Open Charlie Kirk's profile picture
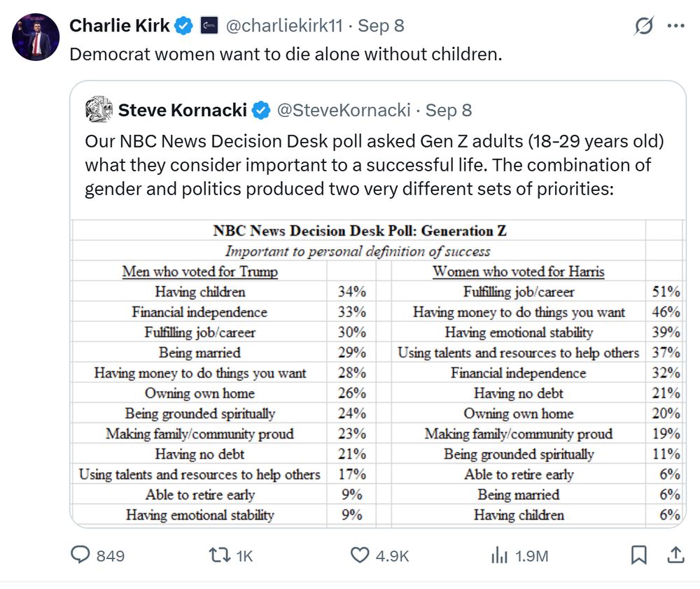Image resolution: width=700 pixels, height=589 pixels. pos(36,36)
